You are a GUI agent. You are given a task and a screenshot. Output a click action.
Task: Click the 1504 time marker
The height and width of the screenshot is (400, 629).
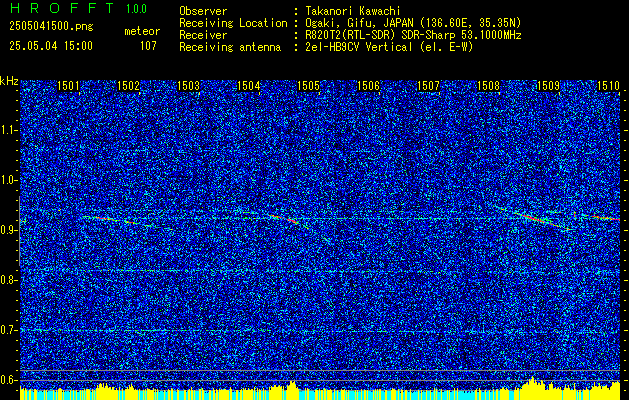click(248, 86)
